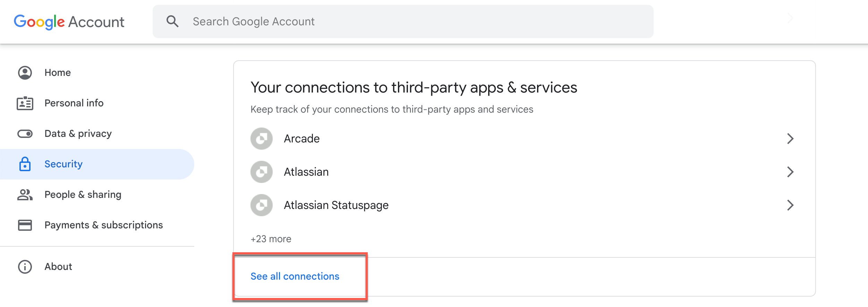Click See all connections link
Image resolution: width=868 pixels, height=307 pixels.
pyautogui.click(x=295, y=277)
